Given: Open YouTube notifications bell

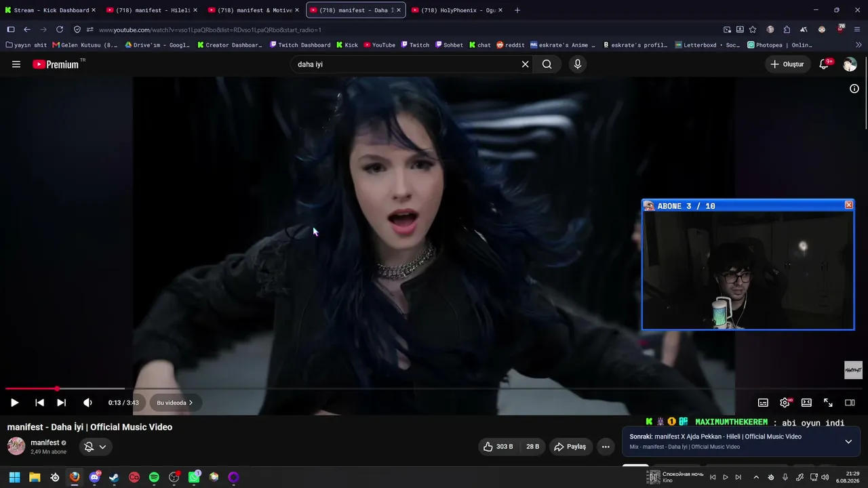Looking at the screenshot, I should click(825, 64).
